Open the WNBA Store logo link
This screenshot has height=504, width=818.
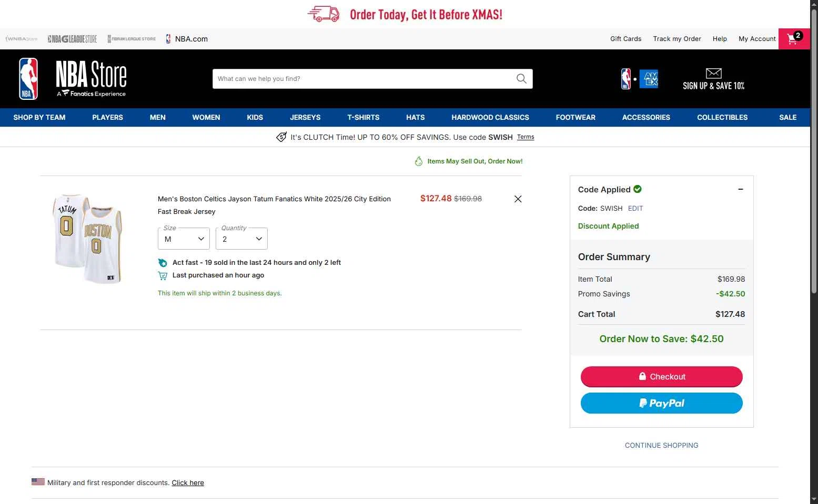[22, 39]
